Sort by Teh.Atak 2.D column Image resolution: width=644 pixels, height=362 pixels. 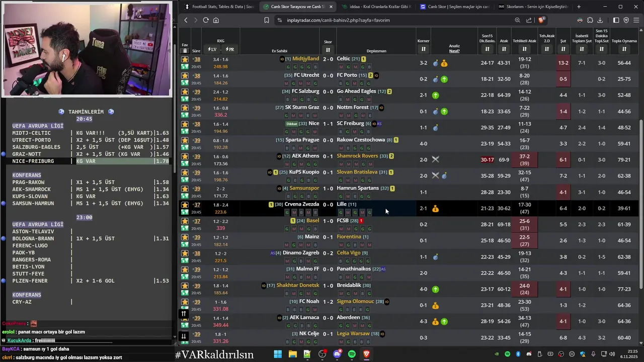click(547, 49)
